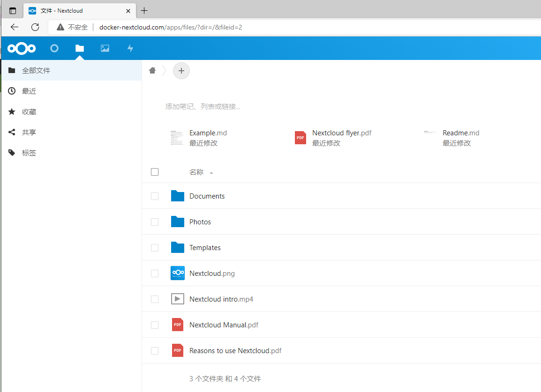Open the Files app folder icon
Viewport: 541px width, 392px height.
80,48
